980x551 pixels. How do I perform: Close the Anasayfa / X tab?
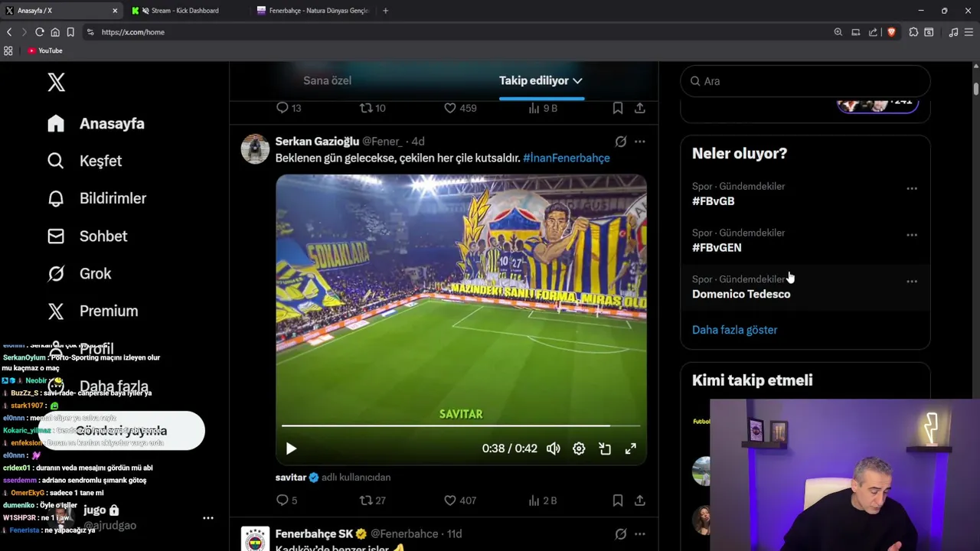point(115,11)
